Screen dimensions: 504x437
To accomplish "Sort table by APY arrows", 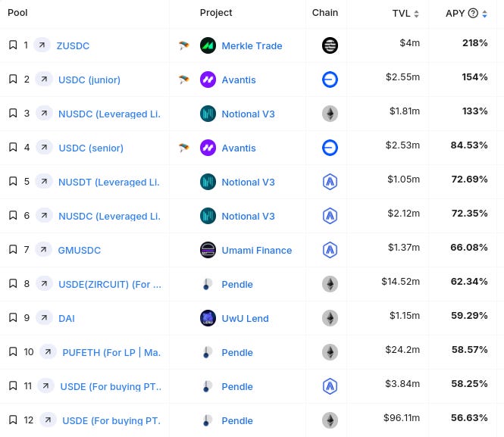I will (484, 14).
